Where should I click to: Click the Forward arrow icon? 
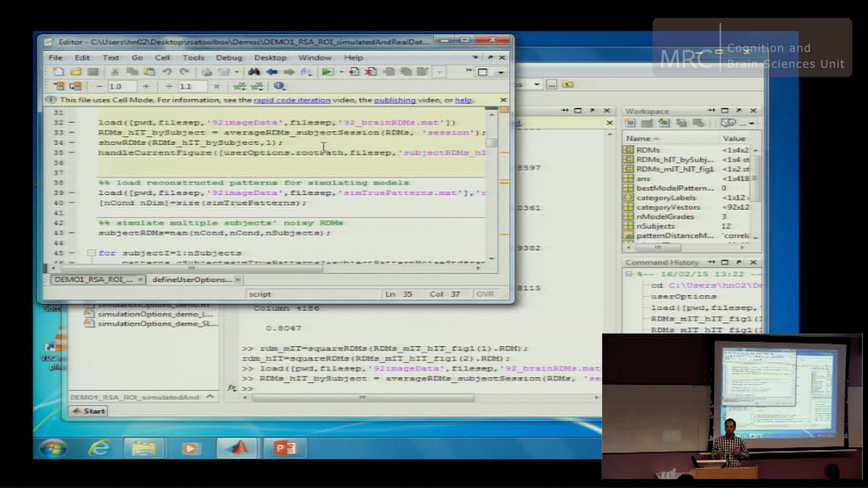289,72
